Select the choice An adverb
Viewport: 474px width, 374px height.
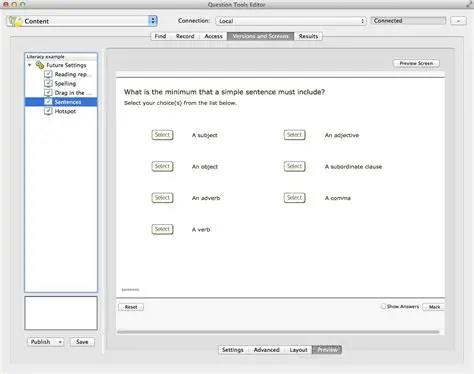[162, 198]
